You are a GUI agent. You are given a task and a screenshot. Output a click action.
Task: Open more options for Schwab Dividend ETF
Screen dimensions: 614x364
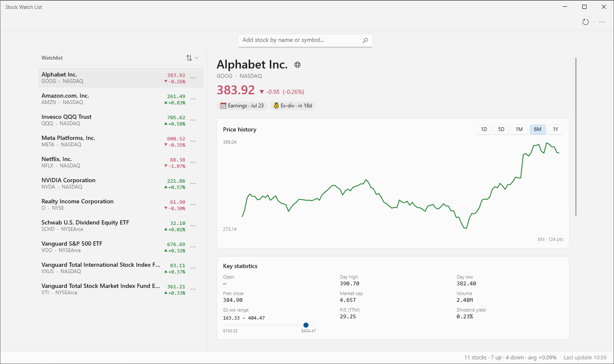pyautogui.click(x=193, y=226)
